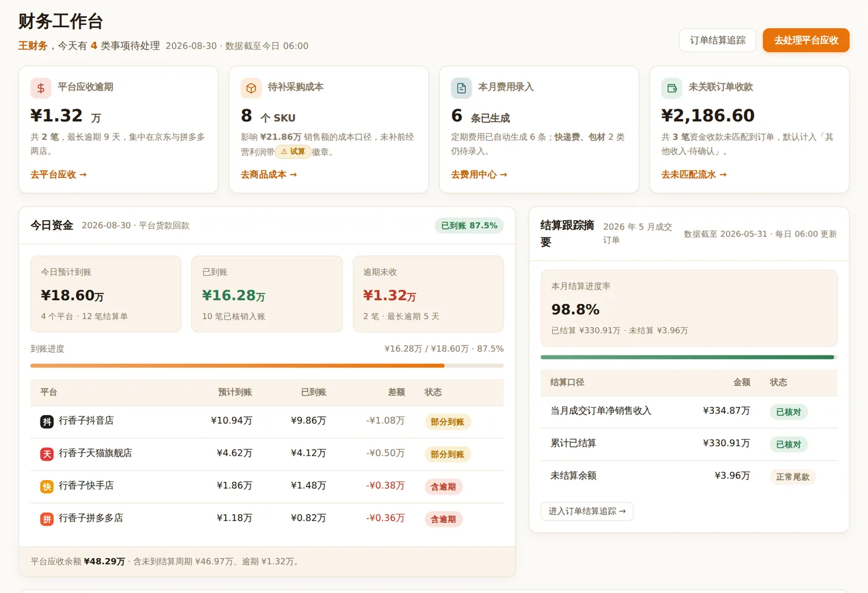Click the green 结算进度 progress bar
This screenshot has width=868, height=593.
(689, 357)
